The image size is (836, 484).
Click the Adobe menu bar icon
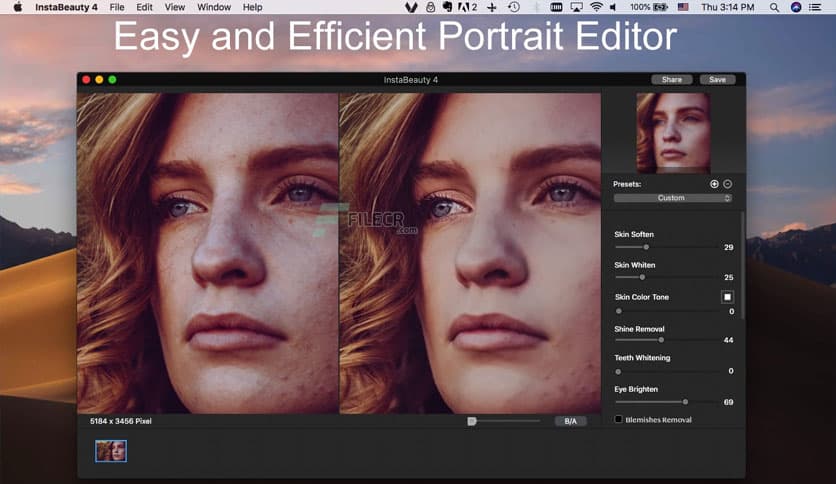coord(467,7)
